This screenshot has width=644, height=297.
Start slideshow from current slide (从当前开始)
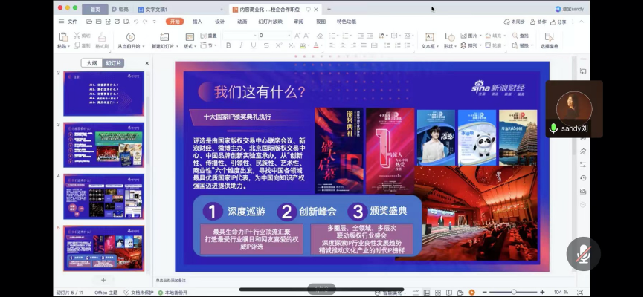coord(130,37)
